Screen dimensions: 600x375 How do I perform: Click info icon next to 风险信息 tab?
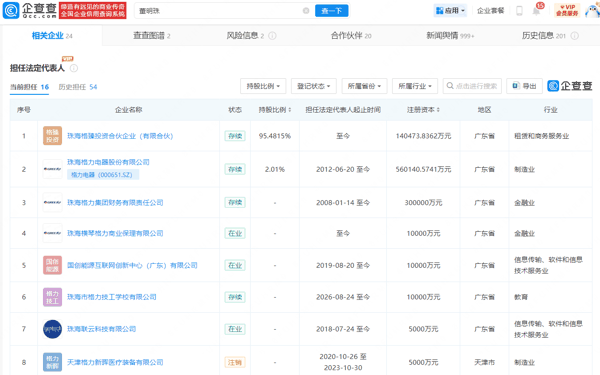pos(272,36)
